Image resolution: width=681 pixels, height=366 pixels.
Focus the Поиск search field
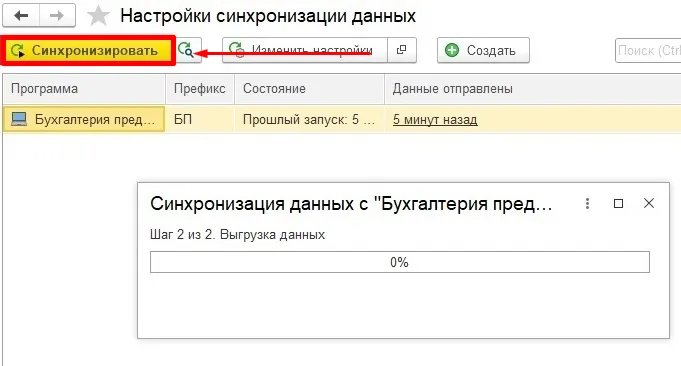648,51
